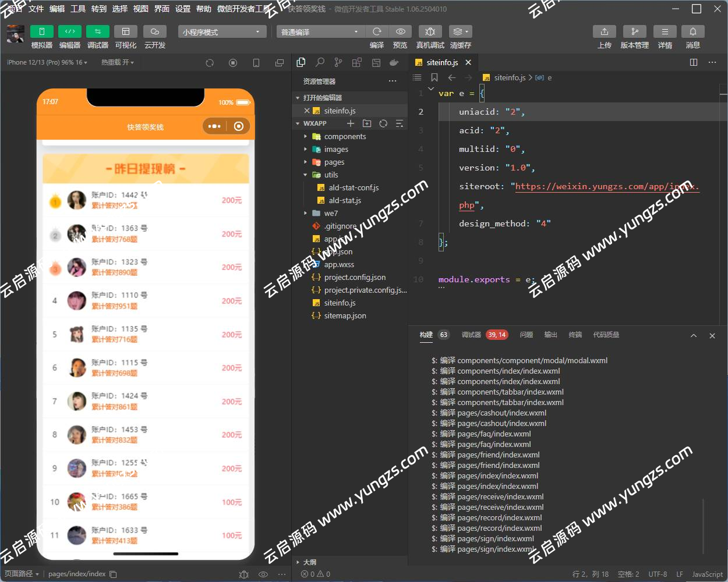Toggle the simulator (模拟器) panel
728x582 pixels.
point(41,31)
